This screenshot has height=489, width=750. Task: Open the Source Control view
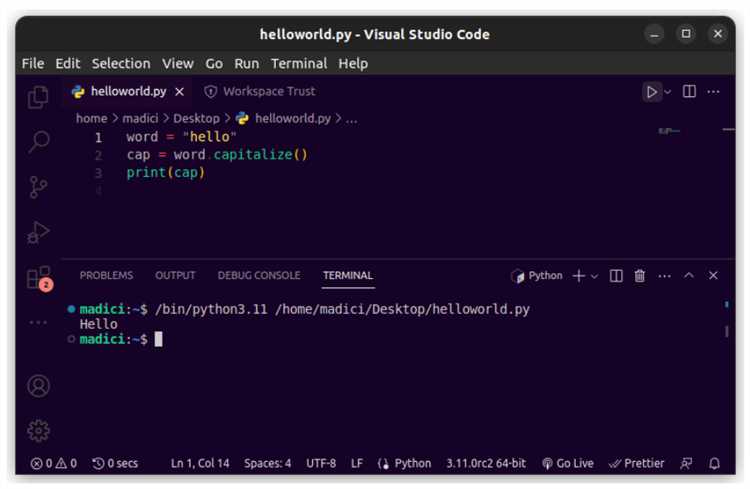[x=38, y=187]
